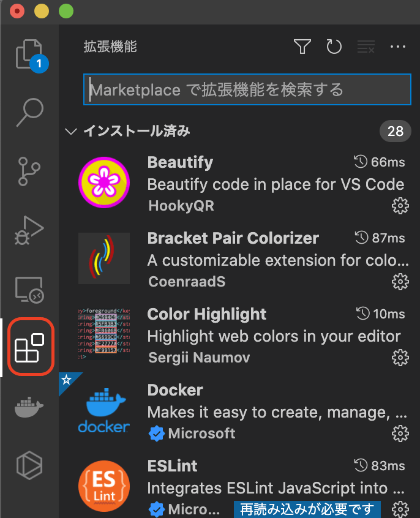Image resolution: width=420 pixels, height=518 pixels.
Task: Open the Explorer view in activity bar
Action: click(x=30, y=55)
